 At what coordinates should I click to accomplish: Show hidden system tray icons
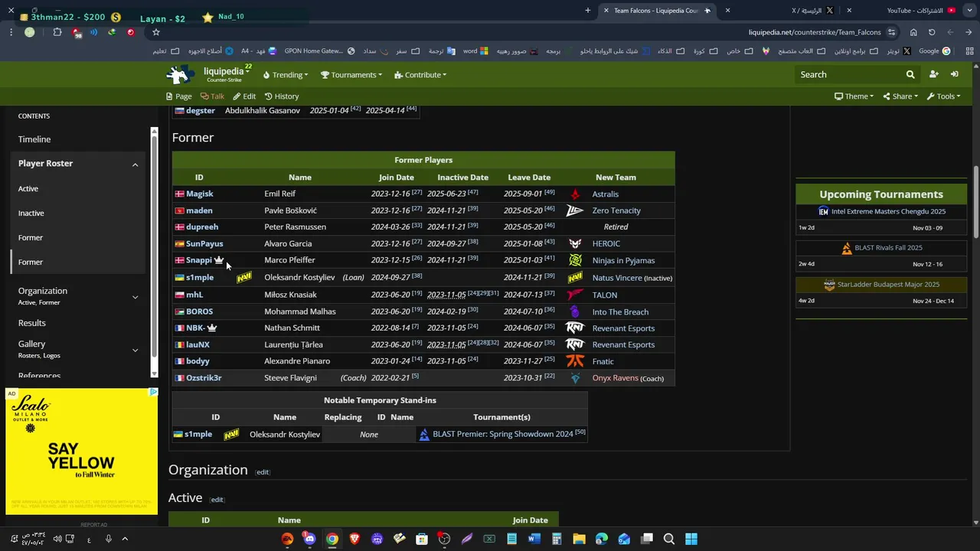125,539
